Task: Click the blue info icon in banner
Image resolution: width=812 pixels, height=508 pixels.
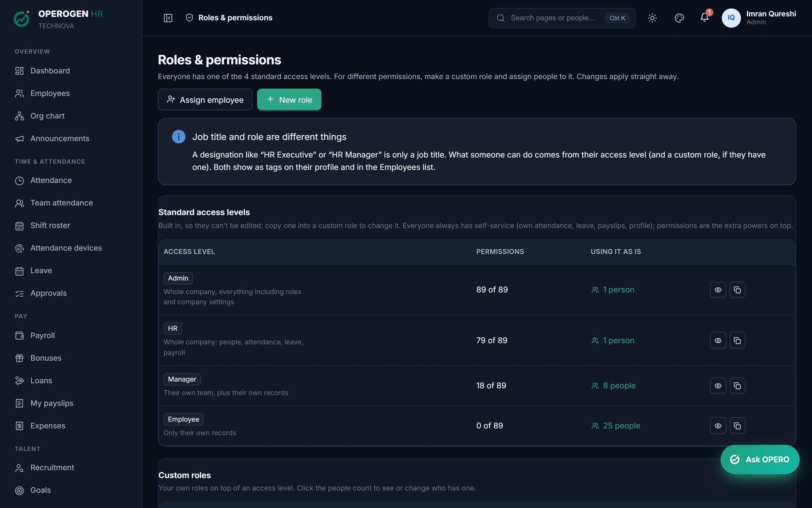Action: (179, 137)
